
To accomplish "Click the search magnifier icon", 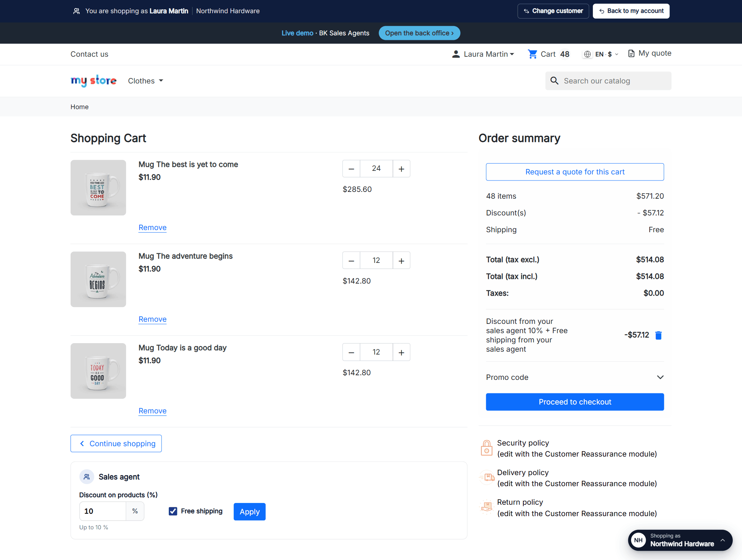I will pos(554,81).
